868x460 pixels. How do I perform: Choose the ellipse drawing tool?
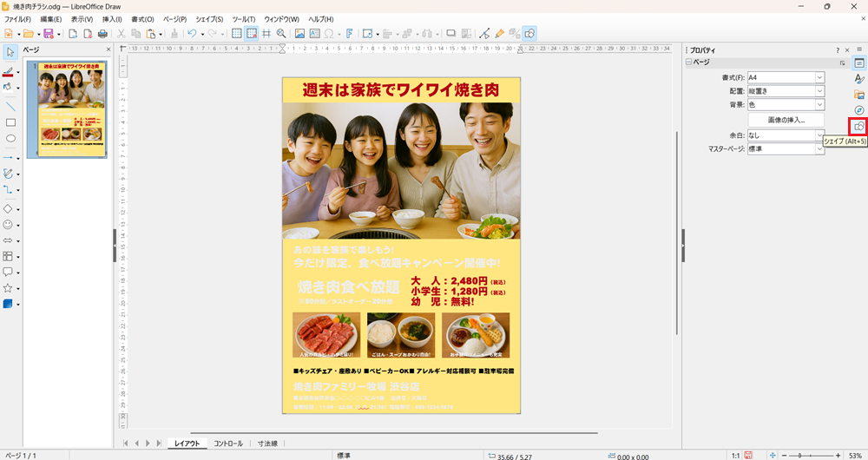(10, 139)
